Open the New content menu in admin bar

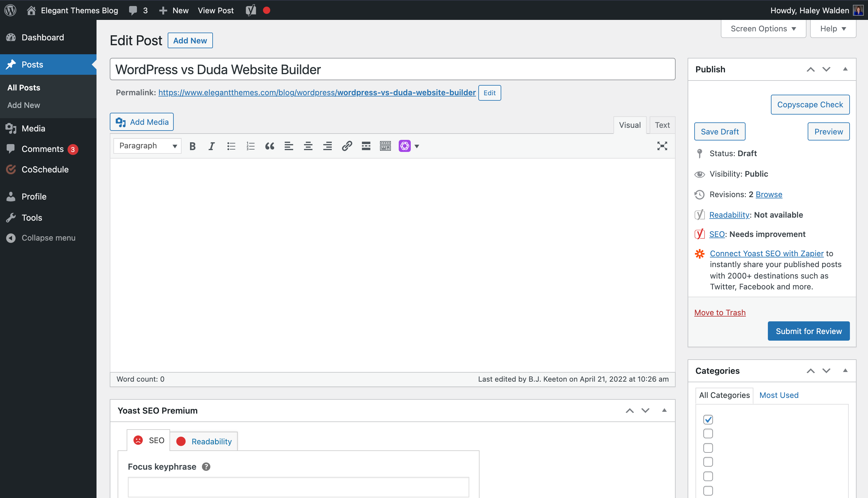click(174, 10)
